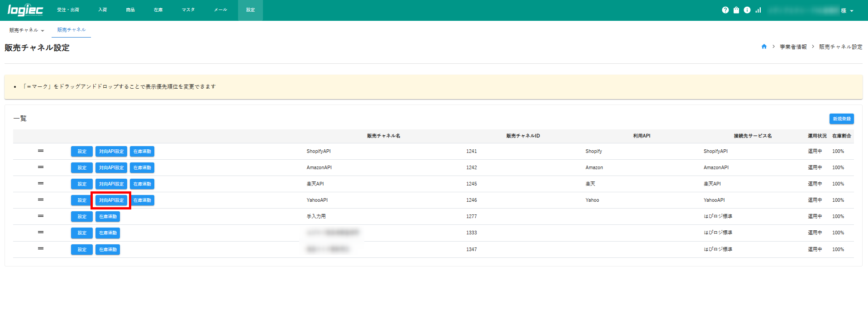
Task: Click the home icon in breadcrumb
Action: 764,47
